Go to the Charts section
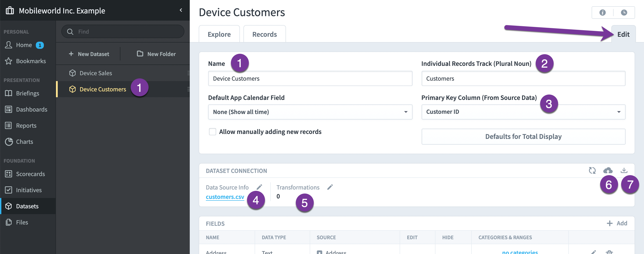Image resolution: width=644 pixels, height=254 pixels. pyautogui.click(x=28, y=142)
